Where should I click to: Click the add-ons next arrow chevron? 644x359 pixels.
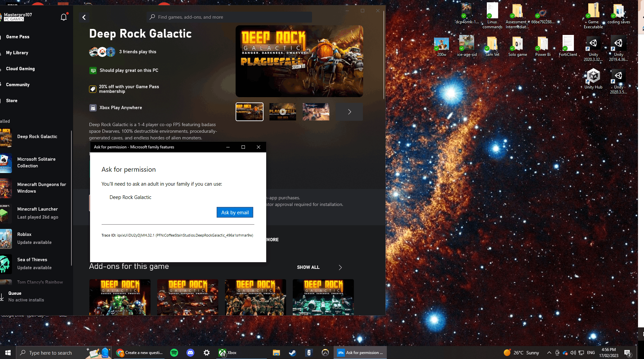[x=340, y=268]
